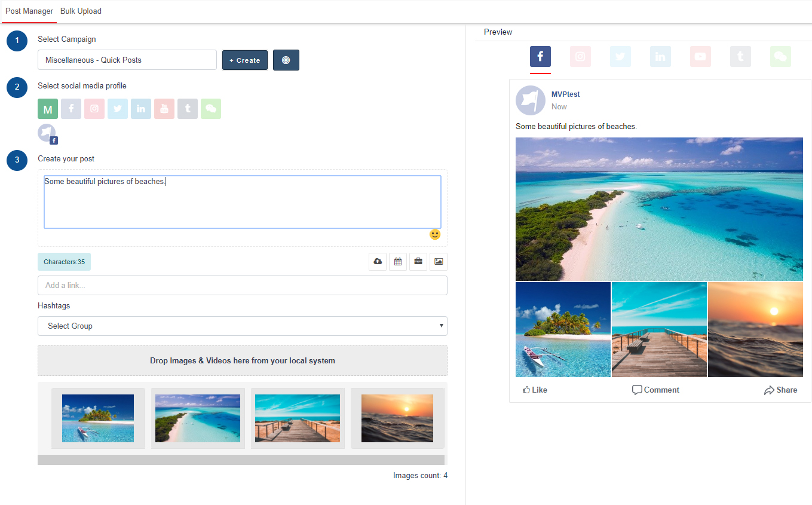Viewport: 812px width, 505px height.
Task: Select the Post Manager tab
Action: (29, 11)
